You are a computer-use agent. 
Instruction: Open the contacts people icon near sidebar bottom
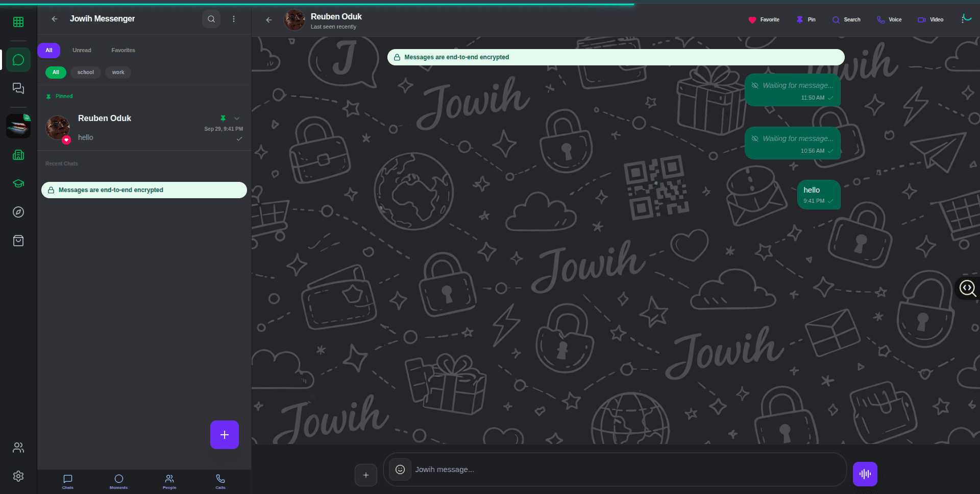point(18,448)
